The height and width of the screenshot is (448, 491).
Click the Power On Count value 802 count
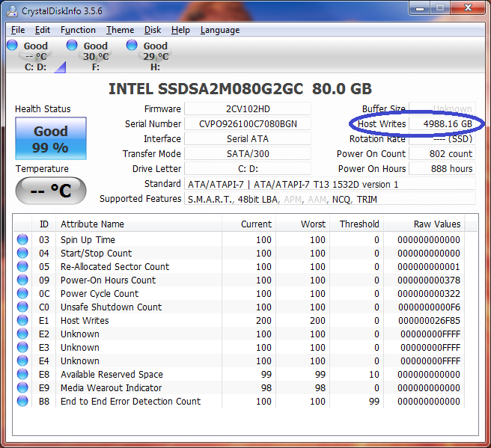[442, 154]
